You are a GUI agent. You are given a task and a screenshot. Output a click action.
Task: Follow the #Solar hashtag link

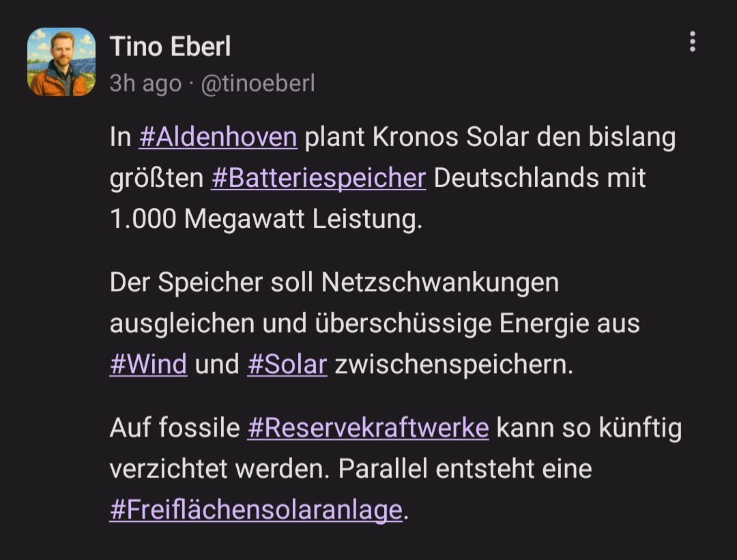click(287, 364)
